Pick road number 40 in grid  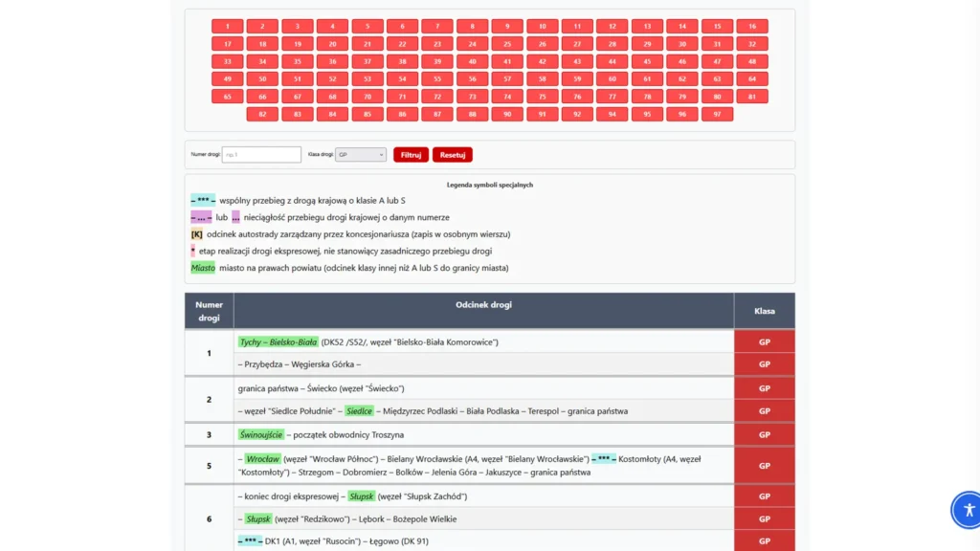click(x=472, y=61)
